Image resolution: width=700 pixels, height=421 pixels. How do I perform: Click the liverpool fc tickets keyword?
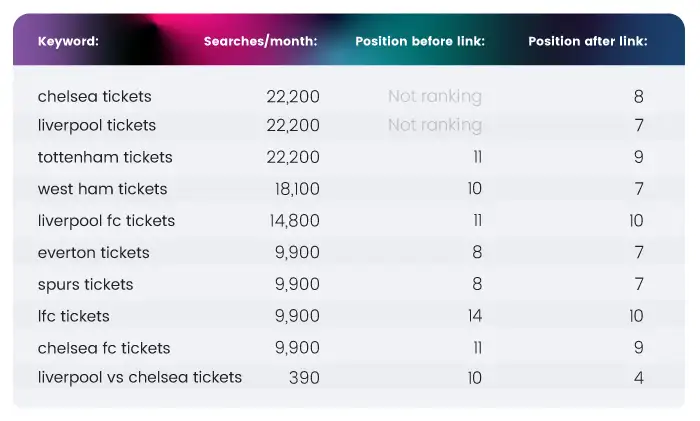tap(106, 221)
